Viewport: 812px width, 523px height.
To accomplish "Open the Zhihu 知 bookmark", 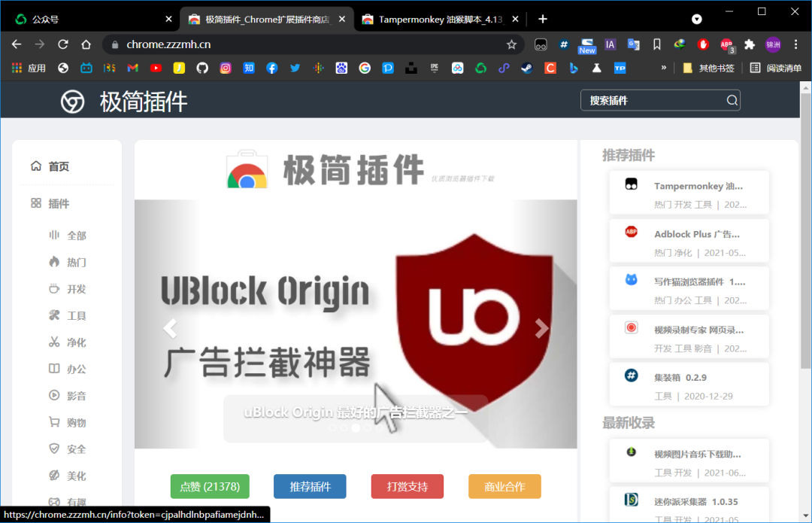I will 249,68.
